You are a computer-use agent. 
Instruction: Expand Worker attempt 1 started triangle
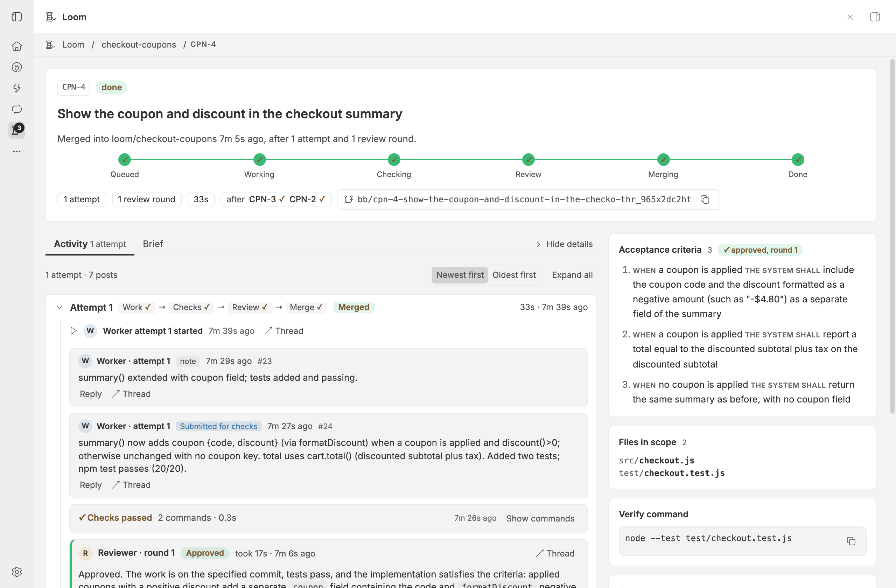click(x=73, y=331)
